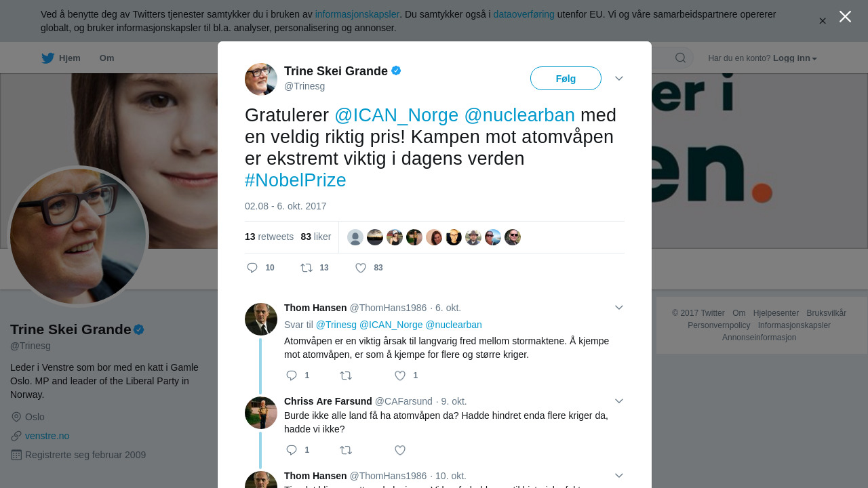This screenshot has height=488, width=868.
Task: Retweet the main NobelPrize tweet
Action: click(x=307, y=268)
